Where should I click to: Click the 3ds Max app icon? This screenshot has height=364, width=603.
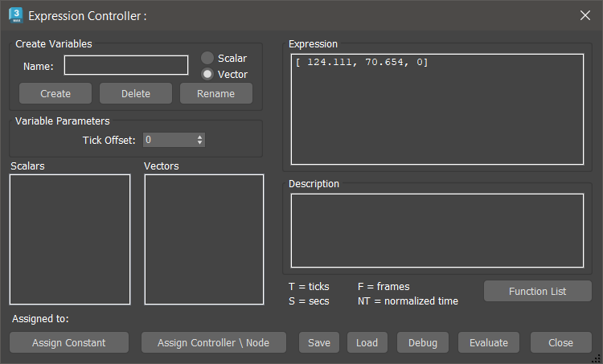pyautogui.click(x=15, y=14)
